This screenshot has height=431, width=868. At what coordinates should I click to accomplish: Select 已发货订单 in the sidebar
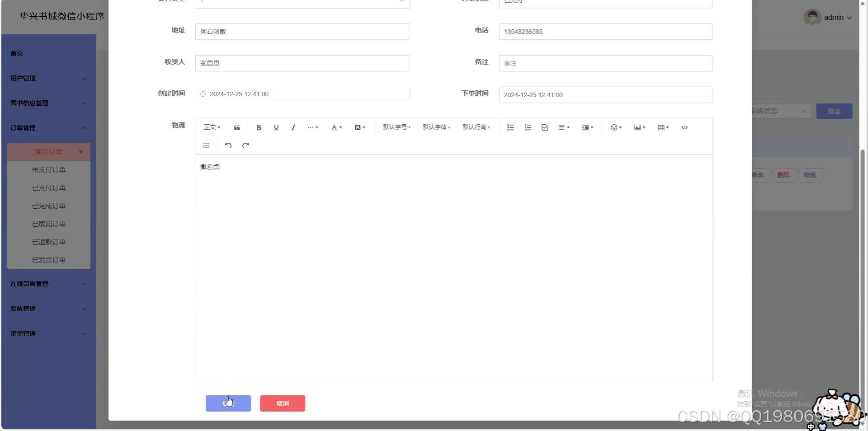(49, 260)
